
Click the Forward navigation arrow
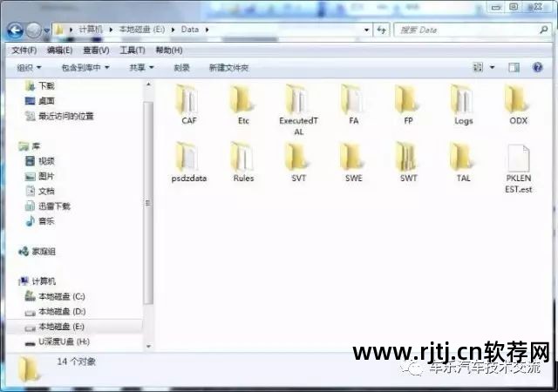click(34, 30)
